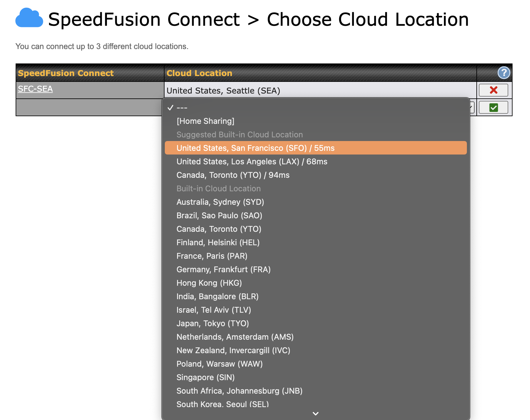Viewport: 530px width, 420px height.
Task: Pick South Africa, Johannesburg (JNB)
Action: (x=239, y=391)
